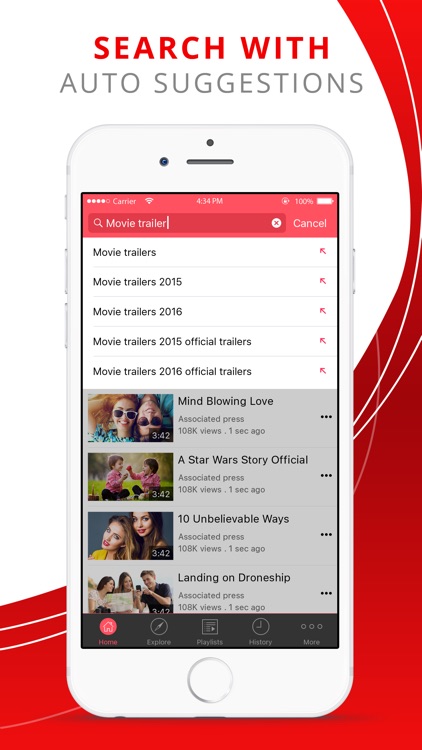Click the '10 Unbelievable Ways' title
Screen dimensions: 422x750
point(233,519)
